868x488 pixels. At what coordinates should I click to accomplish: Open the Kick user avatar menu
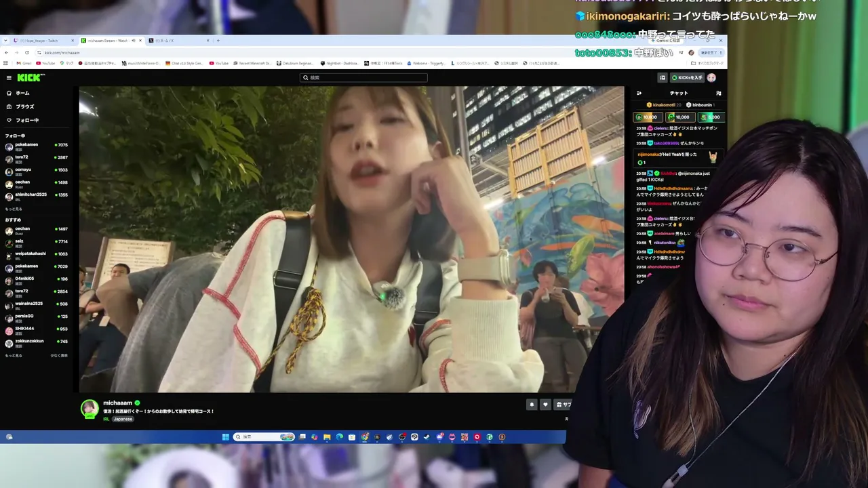coord(711,78)
